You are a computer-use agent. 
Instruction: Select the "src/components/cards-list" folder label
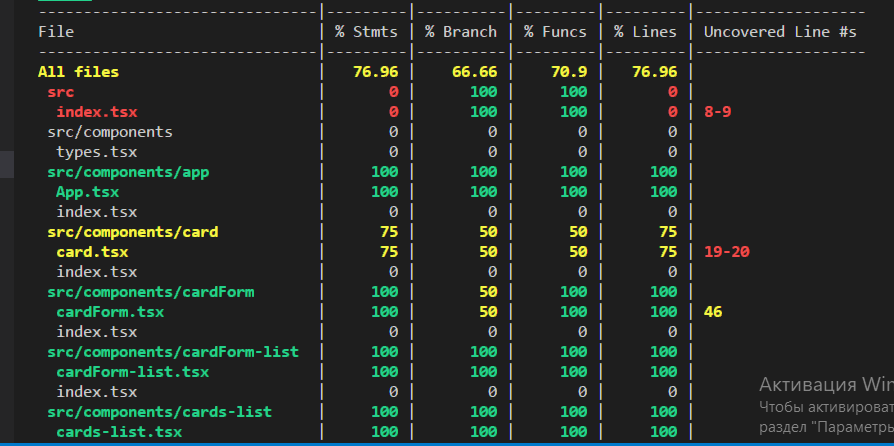point(160,412)
